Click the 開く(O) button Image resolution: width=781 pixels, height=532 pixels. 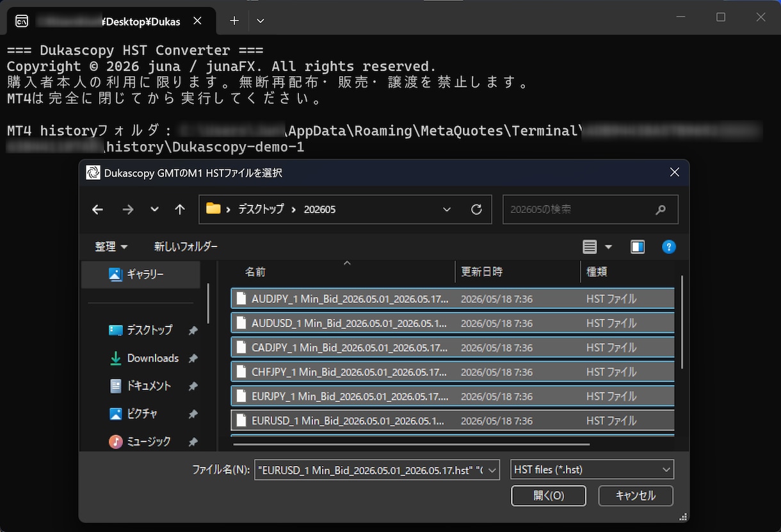click(549, 496)
